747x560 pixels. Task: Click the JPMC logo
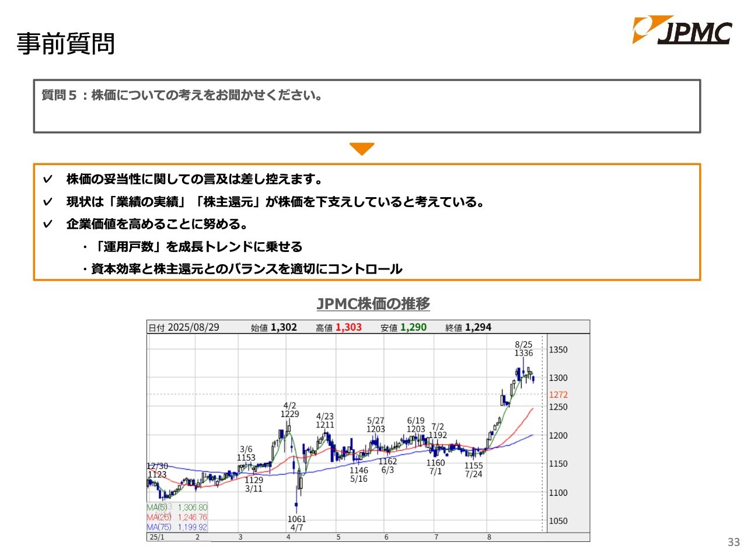(682, 30)
